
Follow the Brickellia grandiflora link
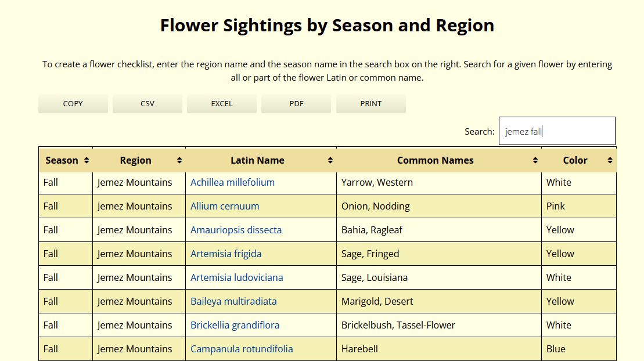click(235, 325)
